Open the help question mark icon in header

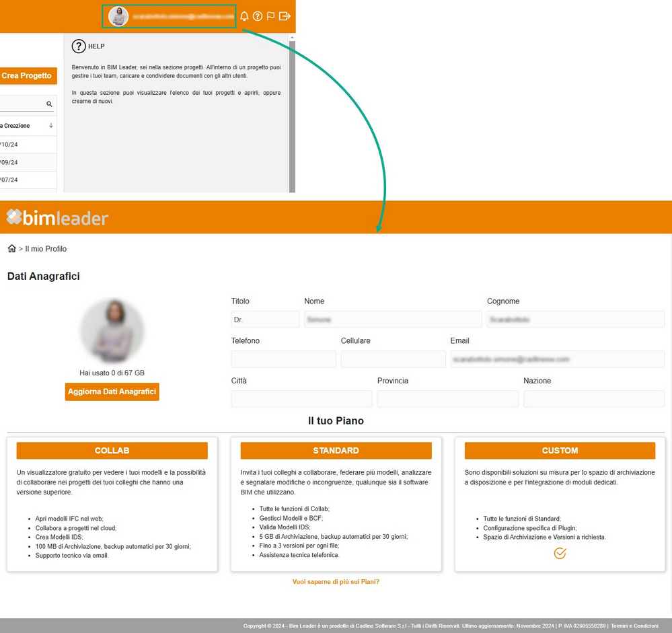[258, 16]
